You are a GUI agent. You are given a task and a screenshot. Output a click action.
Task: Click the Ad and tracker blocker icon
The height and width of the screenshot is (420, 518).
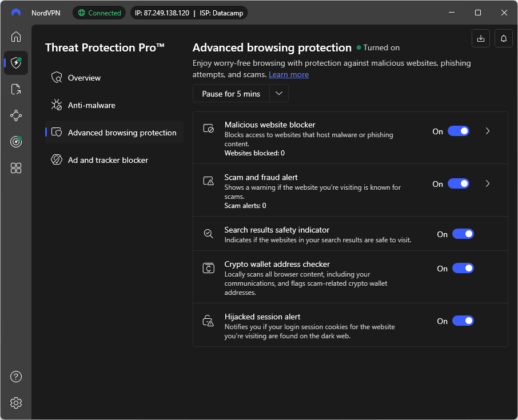click(57, 160)
